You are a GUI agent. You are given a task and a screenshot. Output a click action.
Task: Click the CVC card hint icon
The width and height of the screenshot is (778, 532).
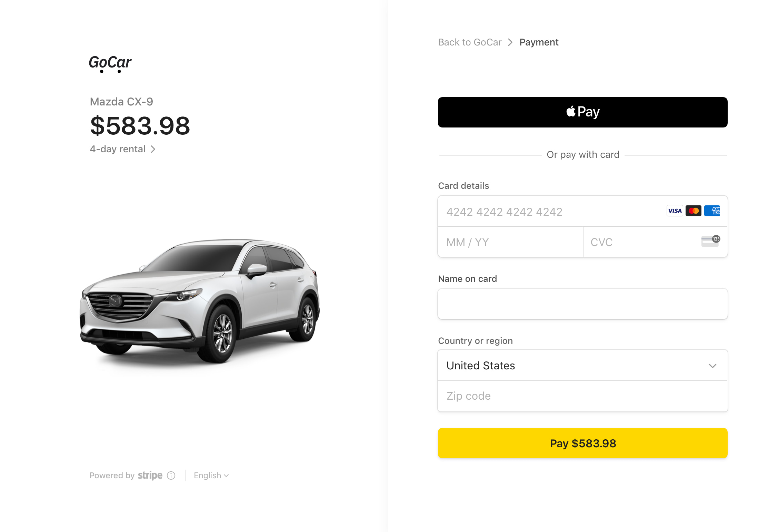pos(710,241)
